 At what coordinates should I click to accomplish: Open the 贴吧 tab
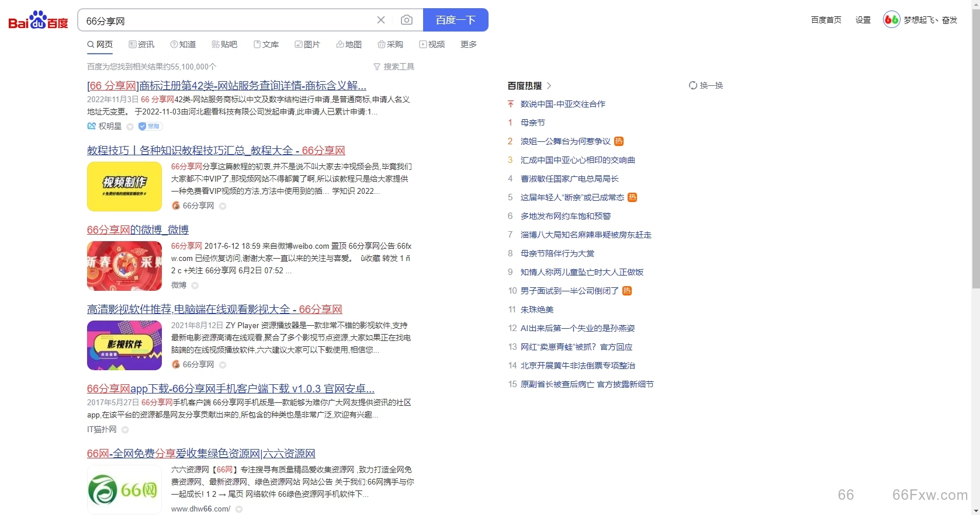point(224,44)
